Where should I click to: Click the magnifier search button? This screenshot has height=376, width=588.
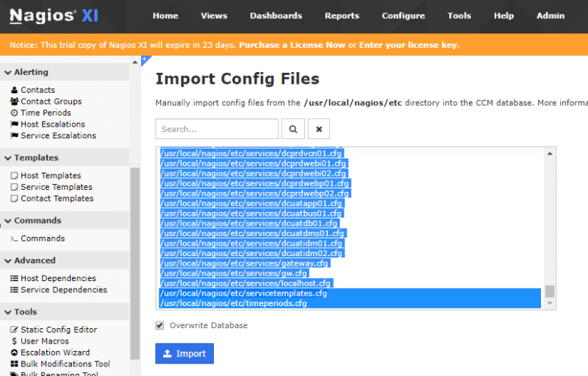click(293, 129)
